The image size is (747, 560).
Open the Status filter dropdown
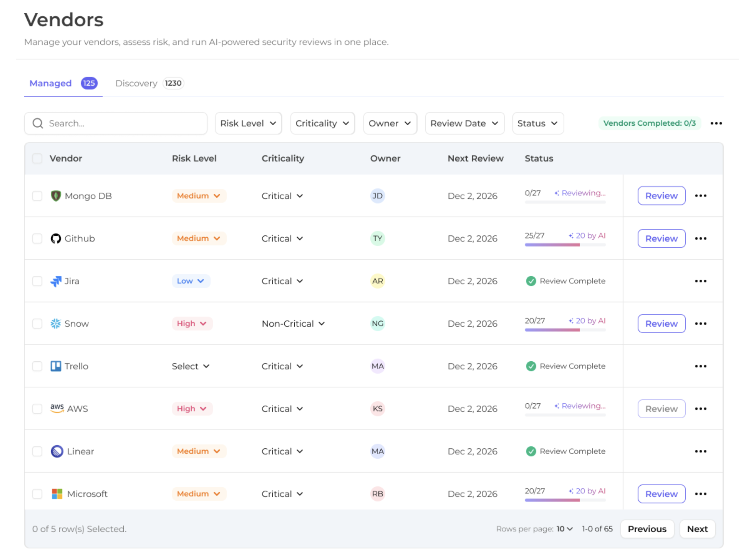(x=538, y=123)
